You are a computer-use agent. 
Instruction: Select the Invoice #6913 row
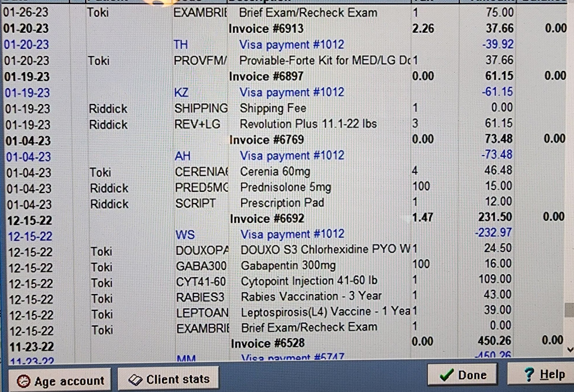click(285, 29)
